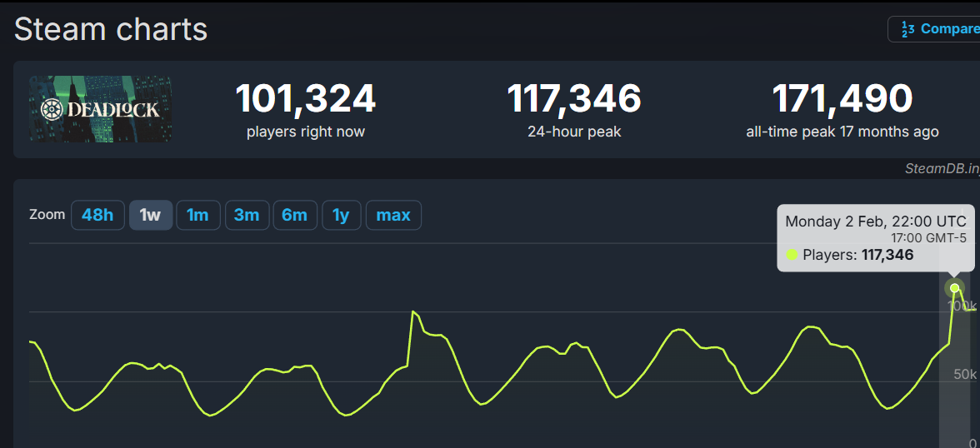Click the '17:00 GMT-5' tooltip time
Screen dimensions: 980x448
tap(928, 237)
